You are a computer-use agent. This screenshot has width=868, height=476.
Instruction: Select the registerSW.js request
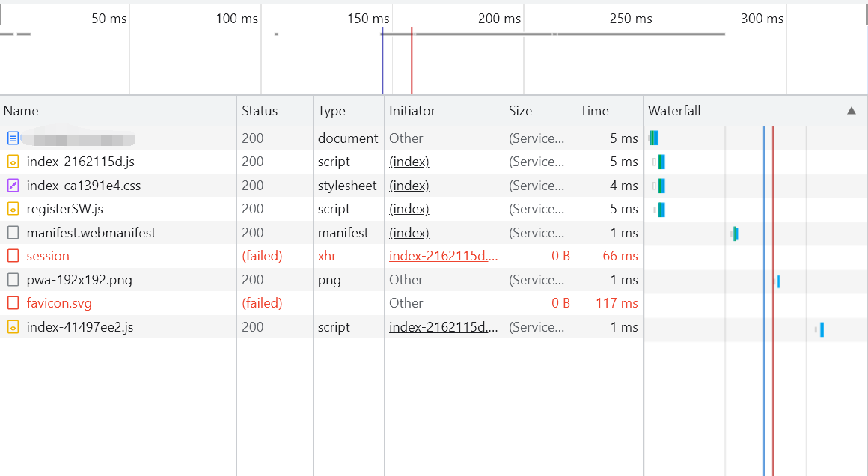pyautogui.click(x=65, y=209)
